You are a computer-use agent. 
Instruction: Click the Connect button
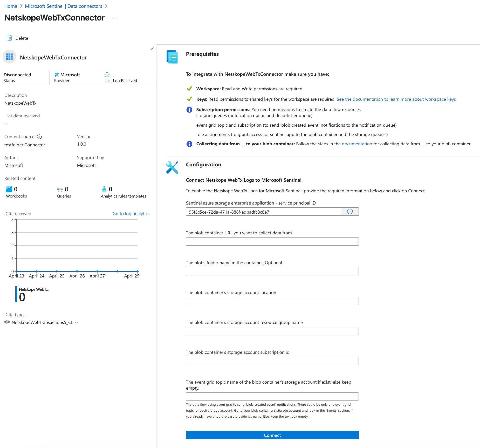click(272, 435)
